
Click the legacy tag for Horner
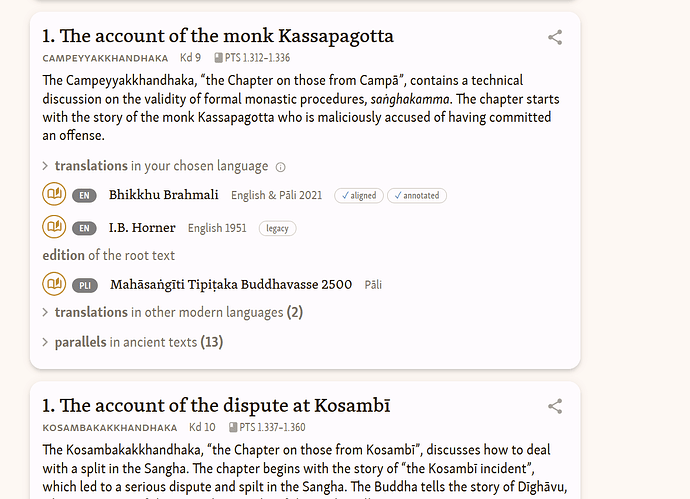click(277, 228)
